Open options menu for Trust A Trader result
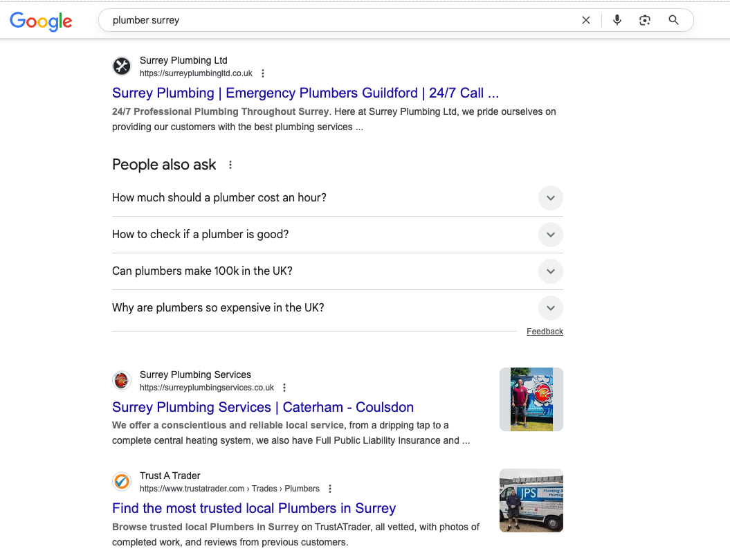The height and width of the screenshot is (560, 730). [x=330, y=489]
